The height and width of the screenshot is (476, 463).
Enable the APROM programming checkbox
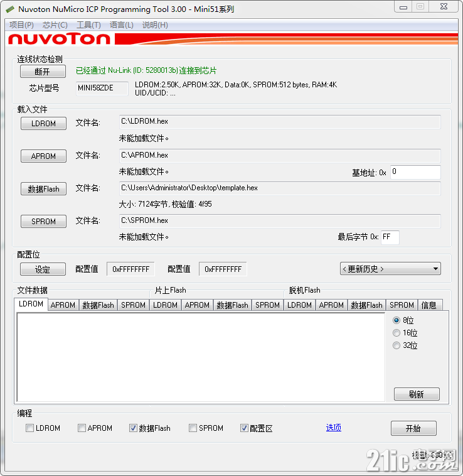coord(82,428)
